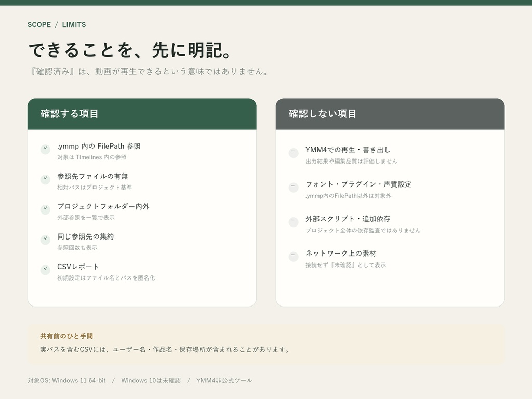
Task: Click the check icon beside 'CSVレポート'
Action: (46, 270)
